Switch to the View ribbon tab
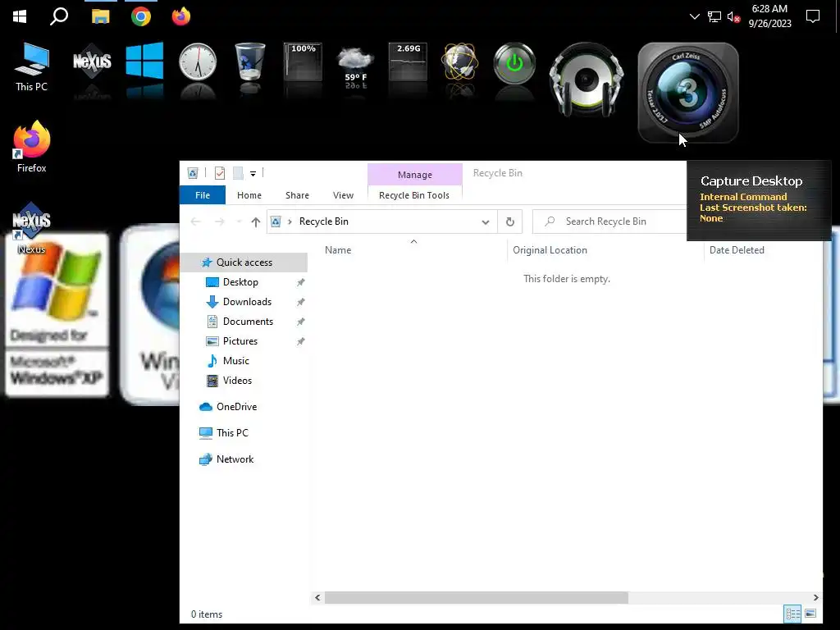The width and height of the screenshot is (840, 630). click(344, 195)
